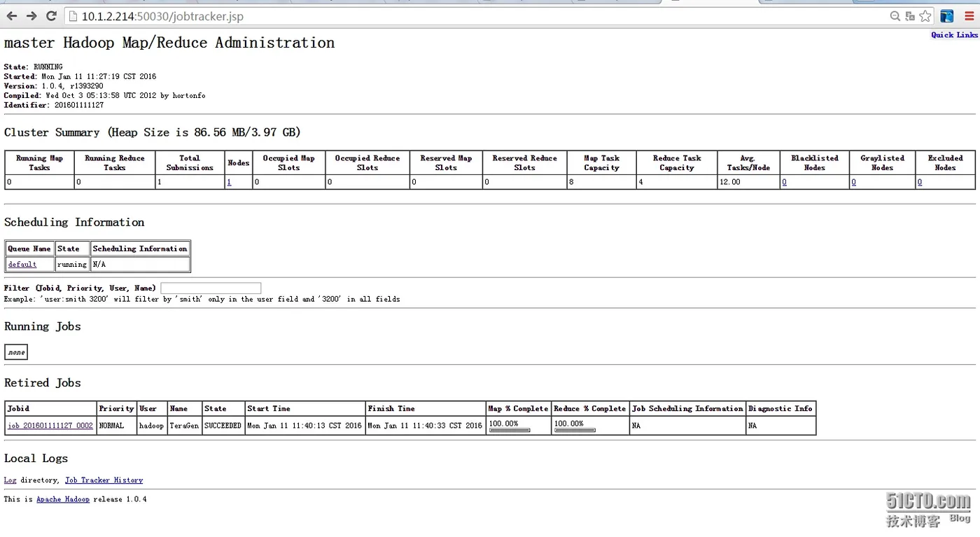Click the Map Task Capacity value "8"
The image size is (980, 537).
pyautogui.click(x=572, y=182)
